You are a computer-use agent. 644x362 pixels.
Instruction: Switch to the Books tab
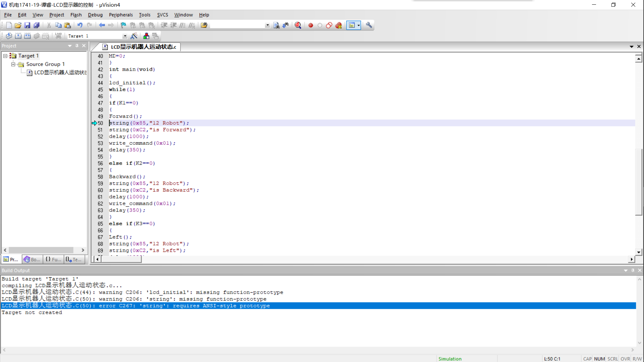pos(32,259)
